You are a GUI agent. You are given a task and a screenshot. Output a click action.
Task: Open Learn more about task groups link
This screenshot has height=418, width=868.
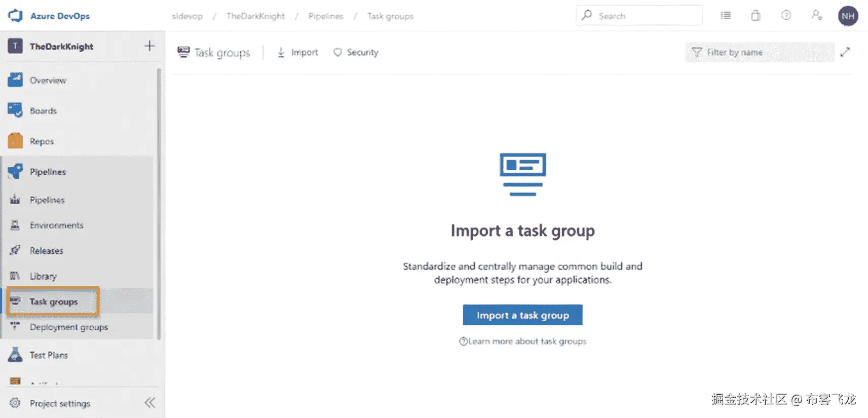coord(522,341)
